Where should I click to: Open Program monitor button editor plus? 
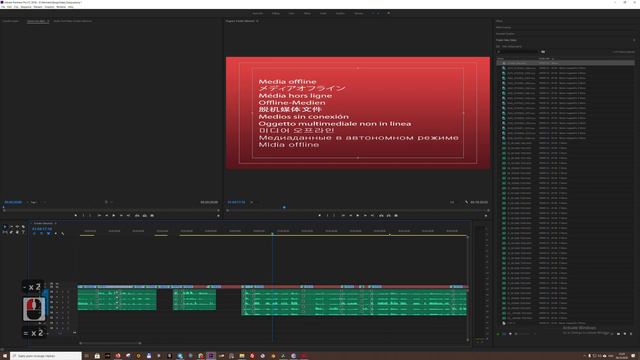(x=486, y=216)
